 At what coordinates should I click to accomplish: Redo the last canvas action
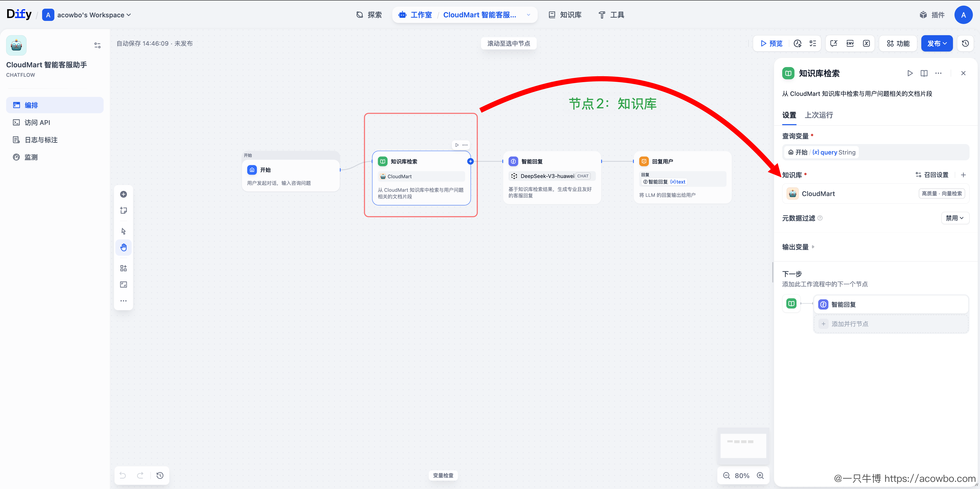(140, 475)
